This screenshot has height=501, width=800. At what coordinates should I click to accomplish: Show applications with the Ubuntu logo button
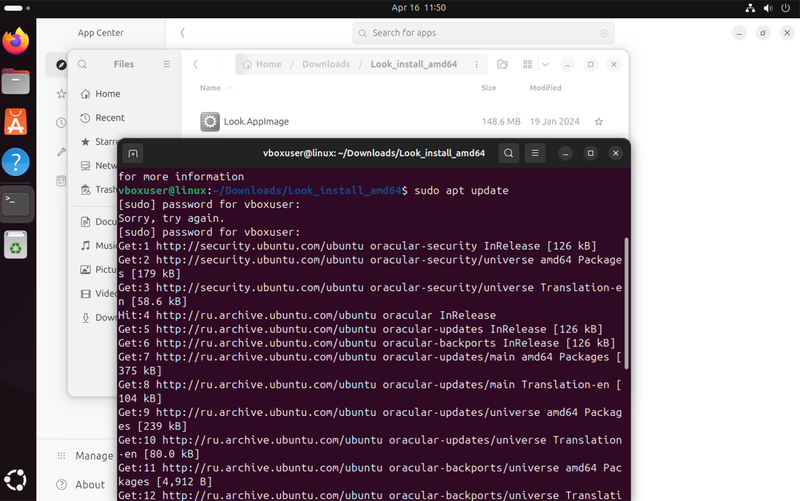coord(16,480)
